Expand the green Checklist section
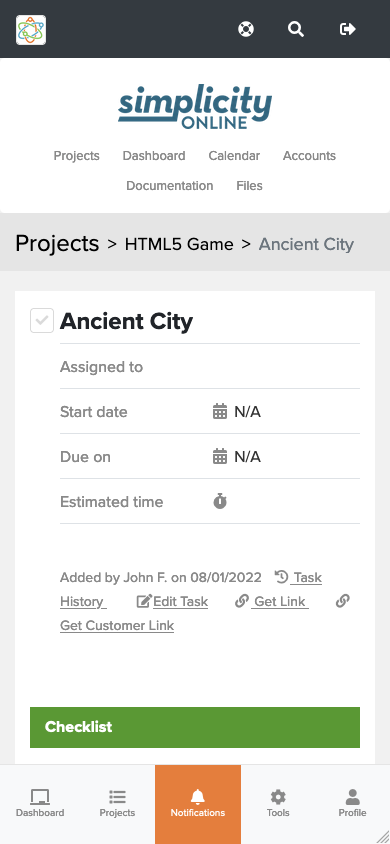This screenshot has height=844, width=390. tap(195, 727)
